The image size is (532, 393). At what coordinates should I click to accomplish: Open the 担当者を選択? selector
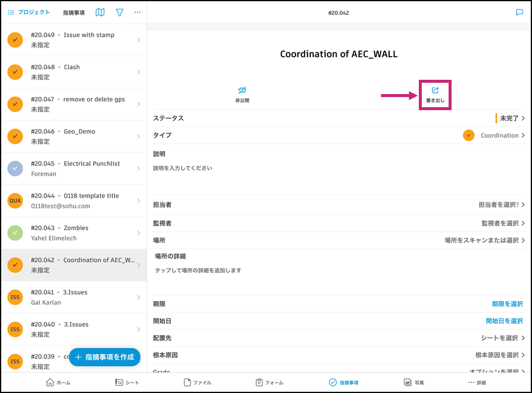coord(502,205)
